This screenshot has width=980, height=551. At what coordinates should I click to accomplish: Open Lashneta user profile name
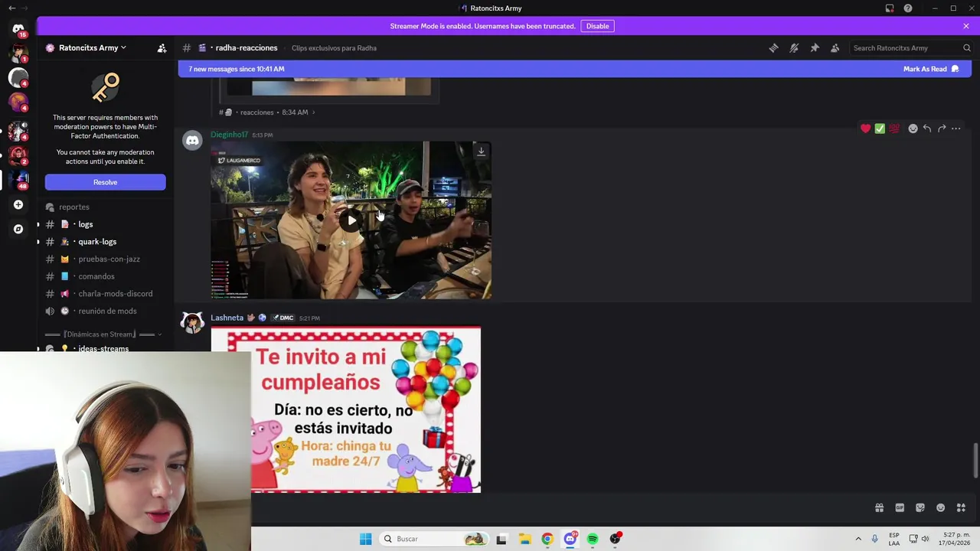point(227,318)
